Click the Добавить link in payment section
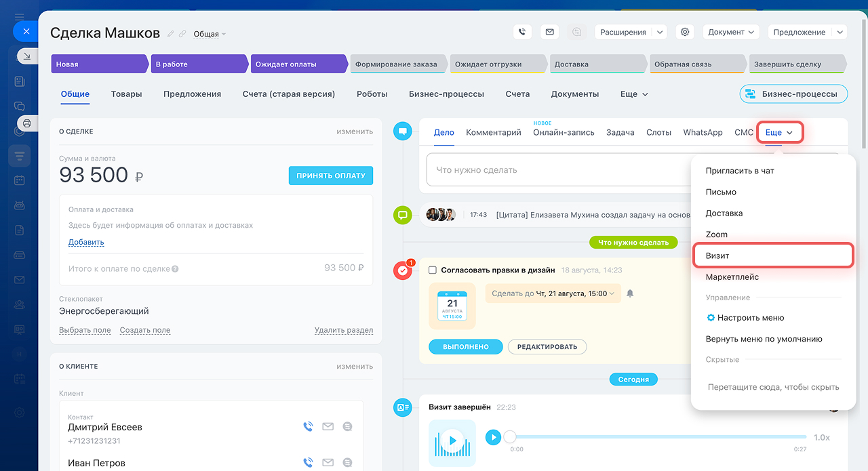Viewport: 868px width, 471px height. [86, 242]
